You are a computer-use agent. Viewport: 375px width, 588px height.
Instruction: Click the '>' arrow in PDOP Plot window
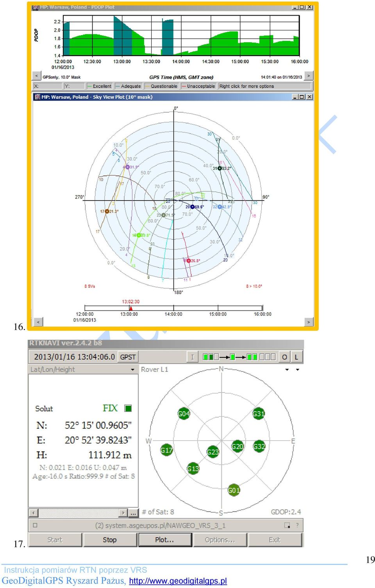coord(309,76)
